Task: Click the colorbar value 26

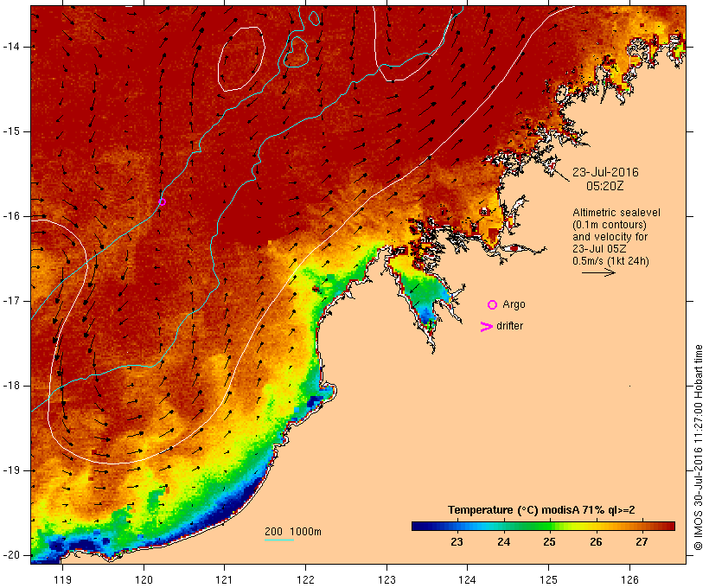Action: pyautogui.click(x=596, y=542)
